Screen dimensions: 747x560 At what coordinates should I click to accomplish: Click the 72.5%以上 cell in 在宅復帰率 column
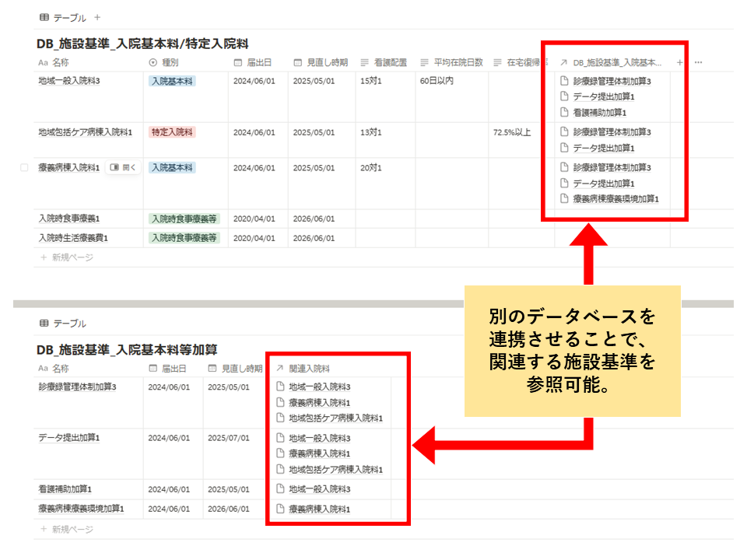click(x=512, y=132)
